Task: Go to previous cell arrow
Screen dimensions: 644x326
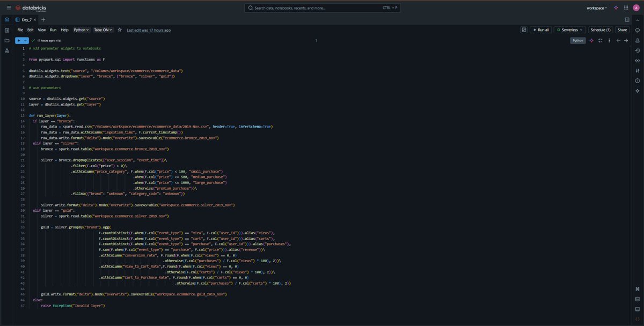Action: 618,40
